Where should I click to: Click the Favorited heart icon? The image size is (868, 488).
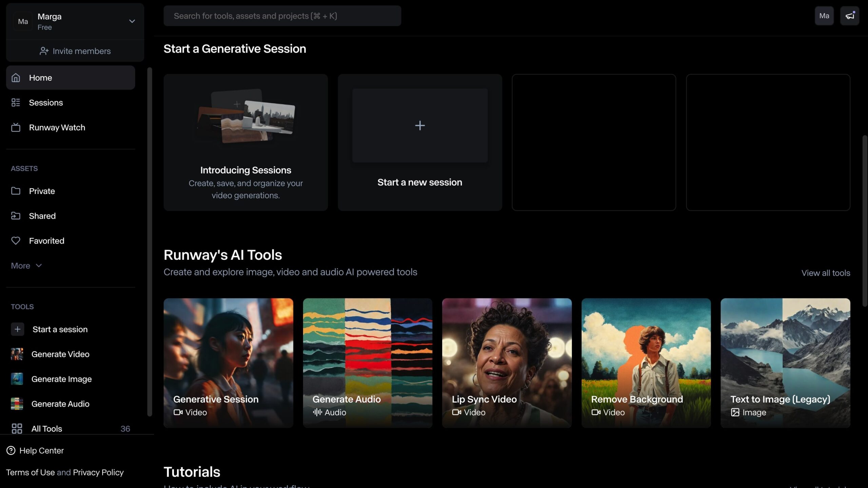(x=16, y=241)
